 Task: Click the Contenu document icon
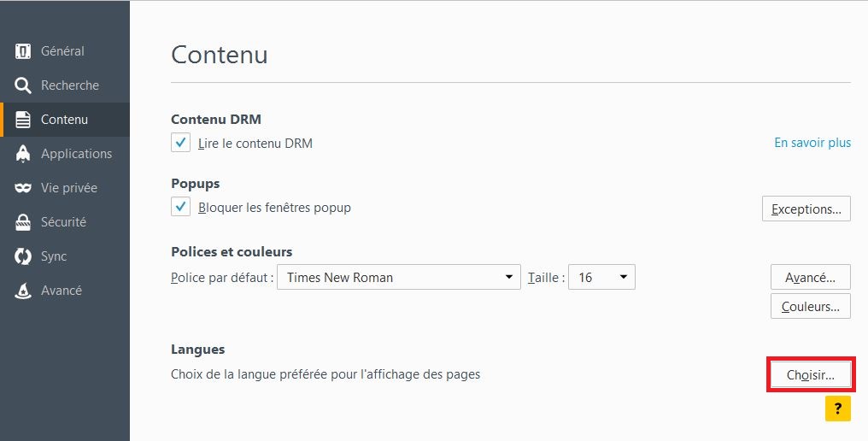[x=23, y=120]
